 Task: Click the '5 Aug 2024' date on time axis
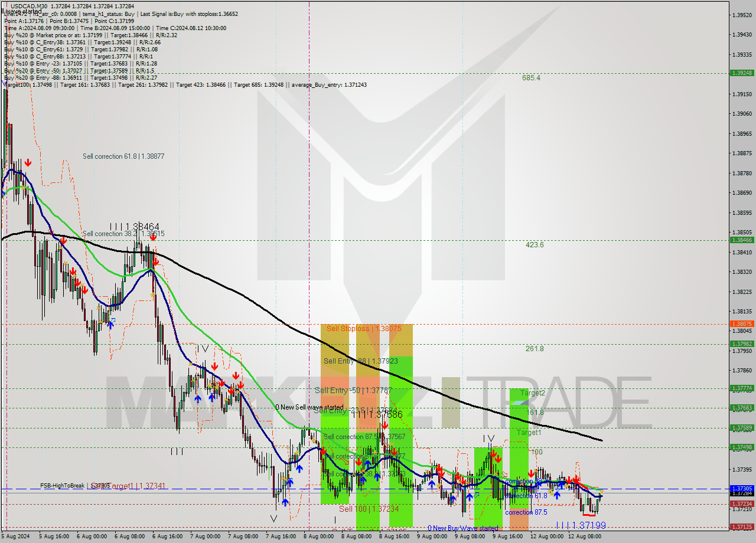(x=14, y=537)
